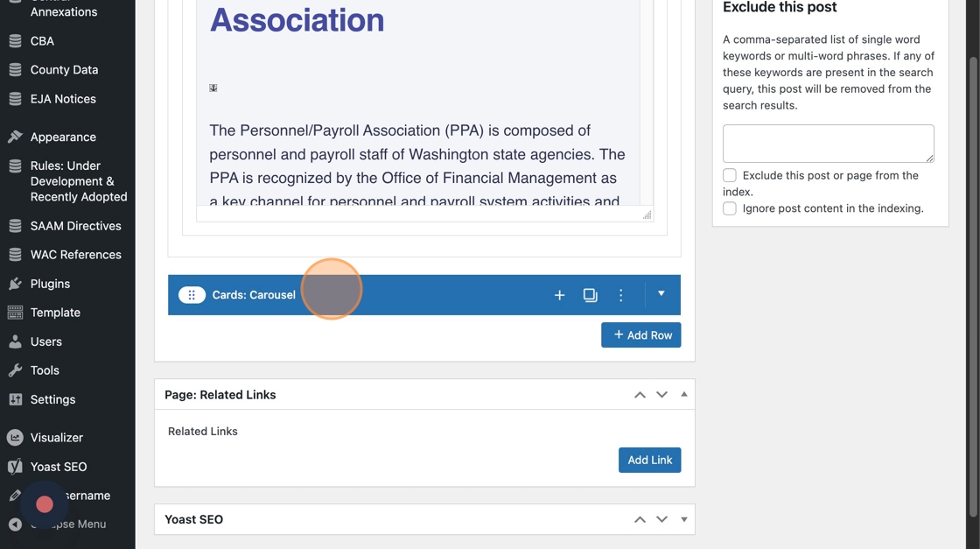
Task: Open three-dot options menu on Carousel row
Action: coord(620,295)
